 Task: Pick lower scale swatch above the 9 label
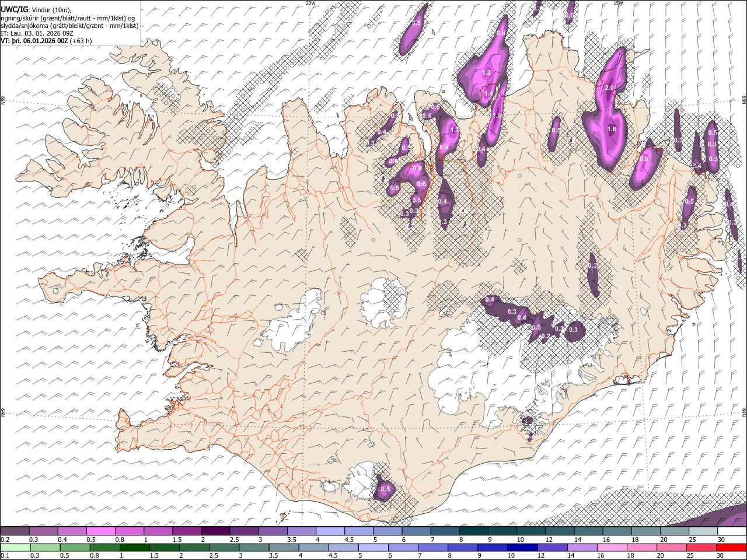pos(493,548)
